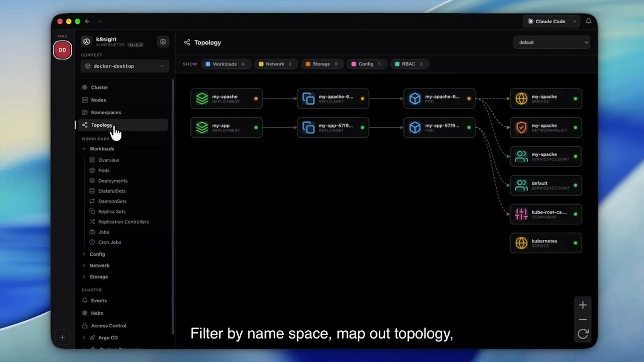Zoom in the topology graph

[582, 305]
